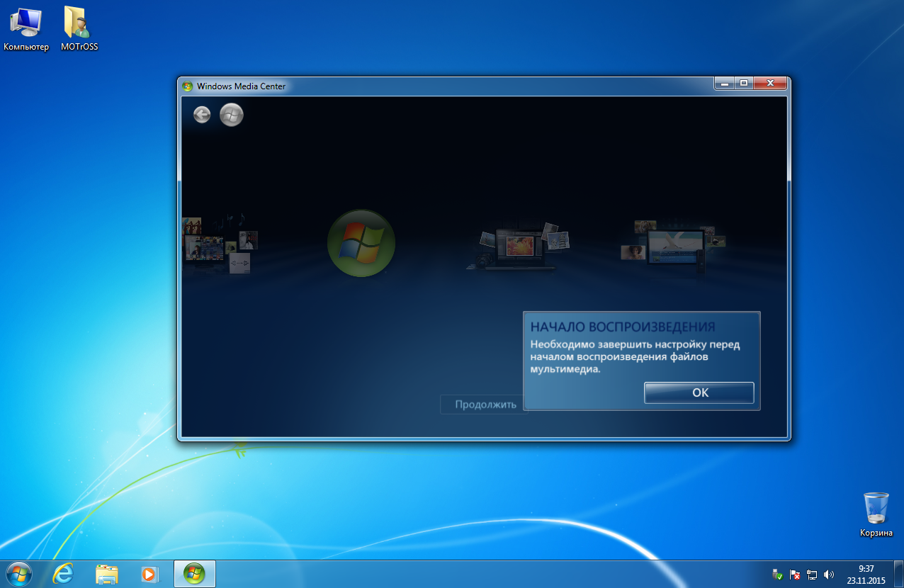
Task: Open Windows Explorer from taskbar
Action: coord(107,573)
